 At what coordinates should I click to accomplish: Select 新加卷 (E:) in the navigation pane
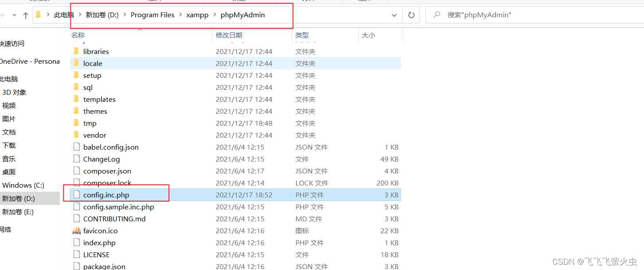click(18, 212)
